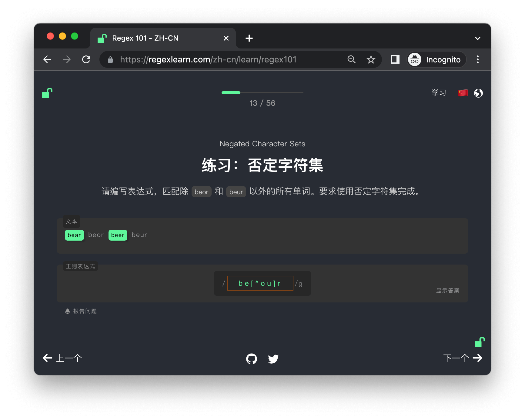Bookmark page with star icon

pos(371,59)
